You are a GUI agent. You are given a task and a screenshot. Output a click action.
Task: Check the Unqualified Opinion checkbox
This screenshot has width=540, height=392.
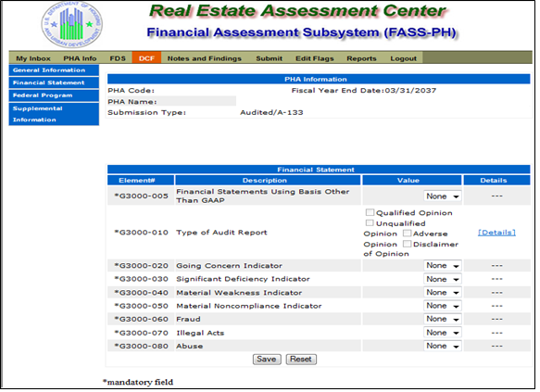tap(370, 222)
